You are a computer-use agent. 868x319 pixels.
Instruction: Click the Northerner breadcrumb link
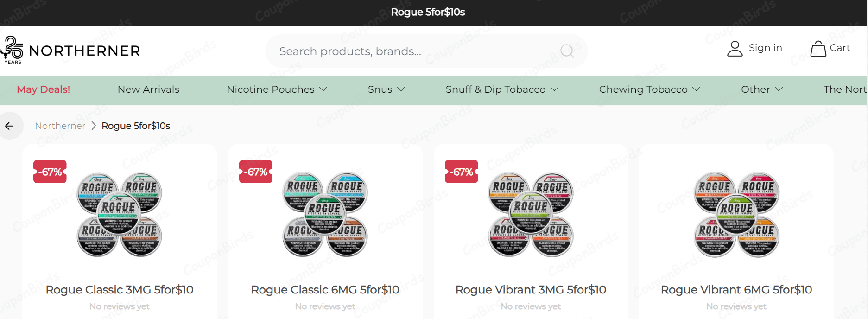(x=60, y=126)
